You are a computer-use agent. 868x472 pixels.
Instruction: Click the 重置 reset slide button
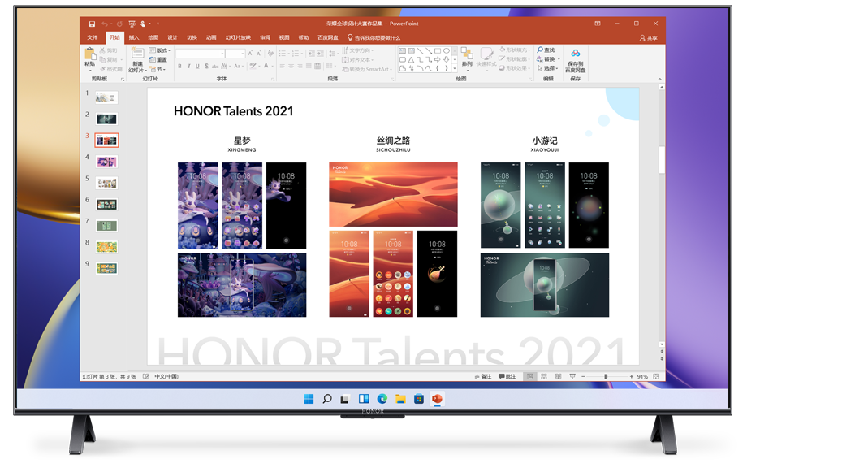point(158,60)
